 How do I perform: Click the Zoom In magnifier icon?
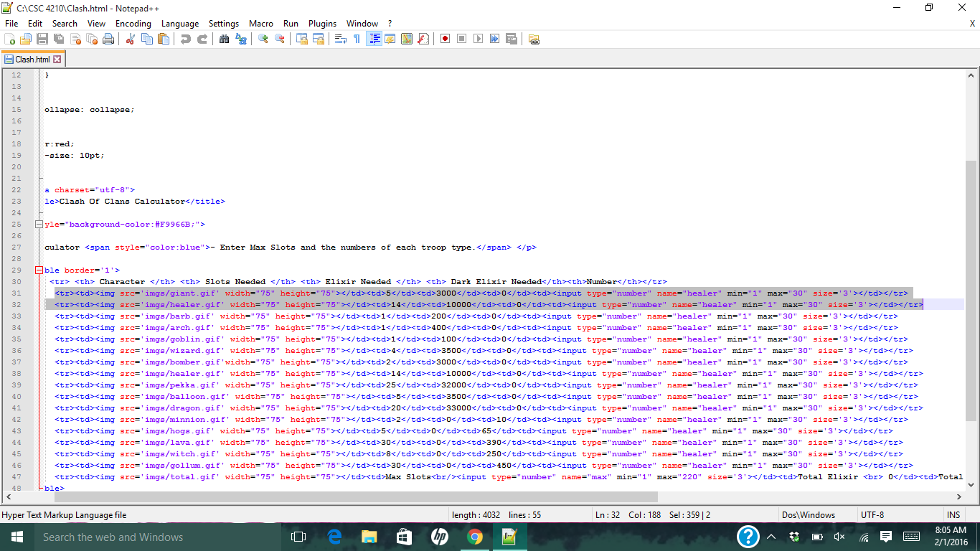pyautogui.click(x=261, y=38)
